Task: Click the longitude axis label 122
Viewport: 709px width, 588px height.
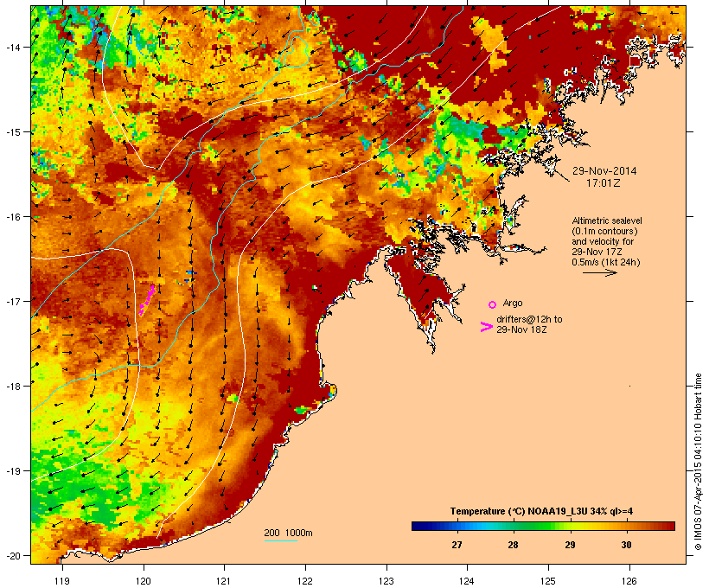Action: pos(304,581)
